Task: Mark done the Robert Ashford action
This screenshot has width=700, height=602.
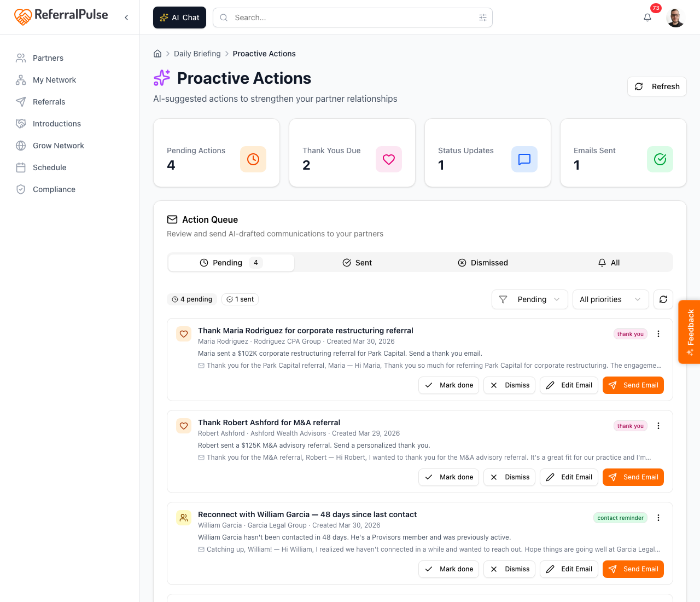Action: coord(449,477)
